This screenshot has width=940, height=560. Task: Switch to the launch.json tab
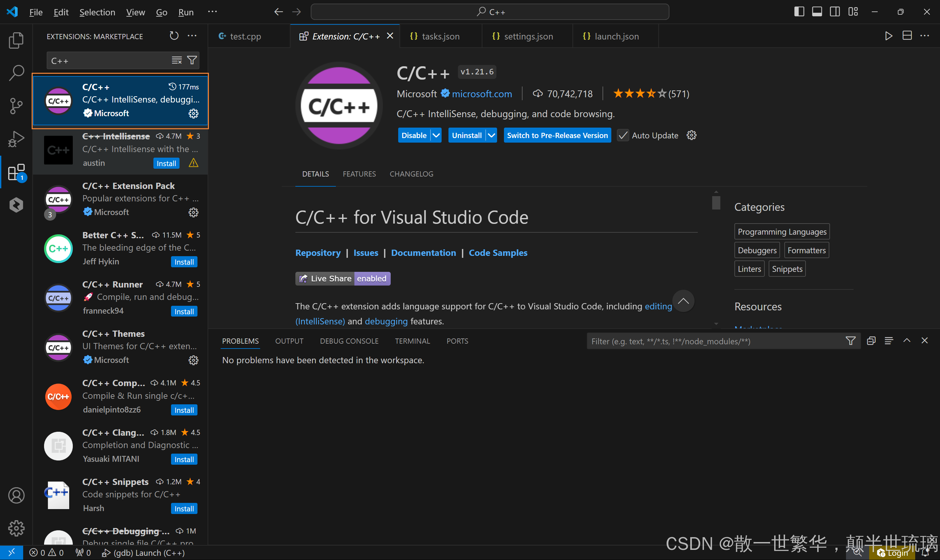(x=616, y=36)
